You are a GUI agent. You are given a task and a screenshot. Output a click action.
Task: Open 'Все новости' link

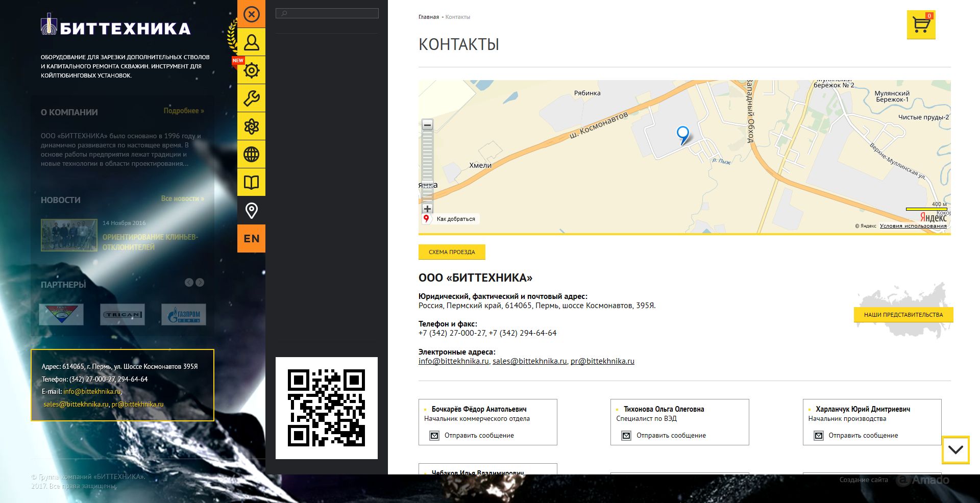pyautogui.click(x=182, y=198)
